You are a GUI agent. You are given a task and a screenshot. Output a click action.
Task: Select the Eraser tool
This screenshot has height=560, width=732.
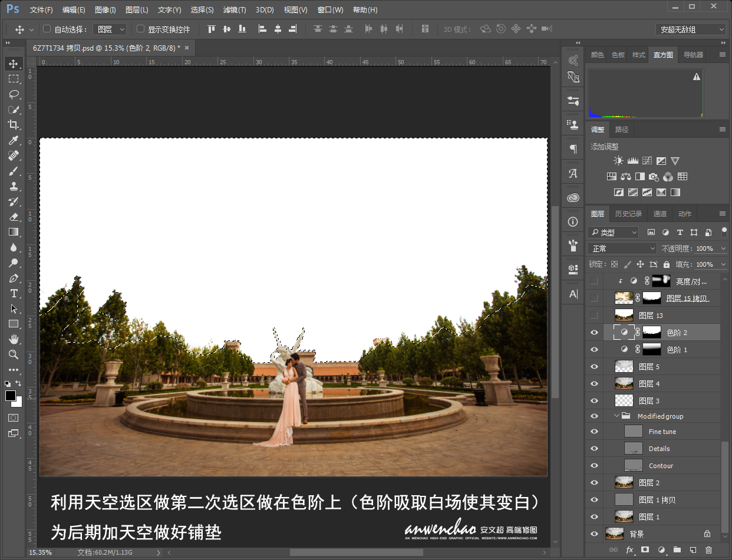pyautogui.click(x=14, y=217)
